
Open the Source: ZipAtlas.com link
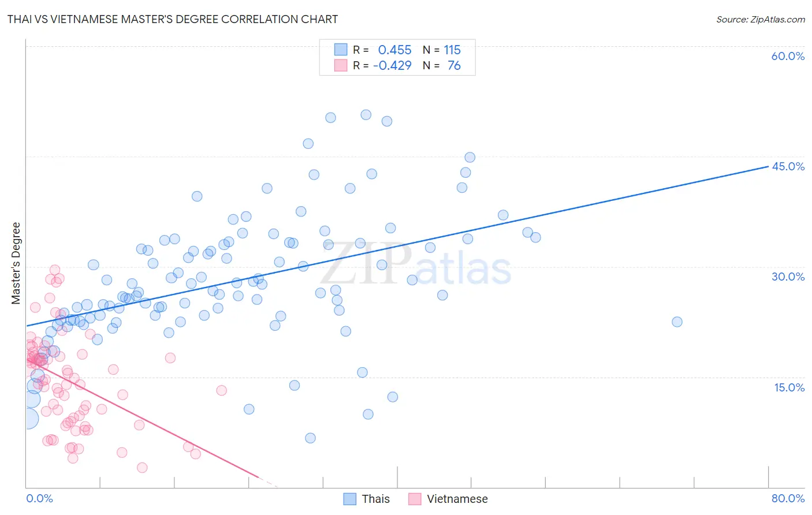[x=761, y=19]
